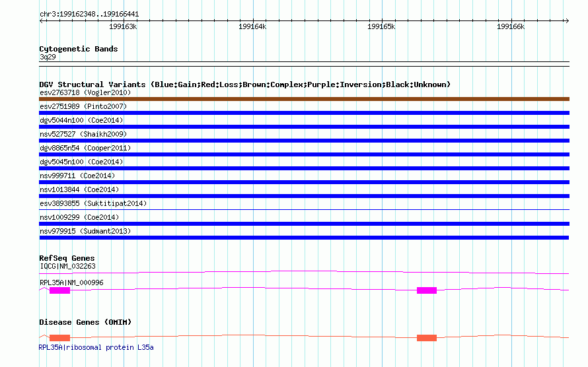Select the gain bar under dgv8865n54
588x367 pixels.
(304, 154)
